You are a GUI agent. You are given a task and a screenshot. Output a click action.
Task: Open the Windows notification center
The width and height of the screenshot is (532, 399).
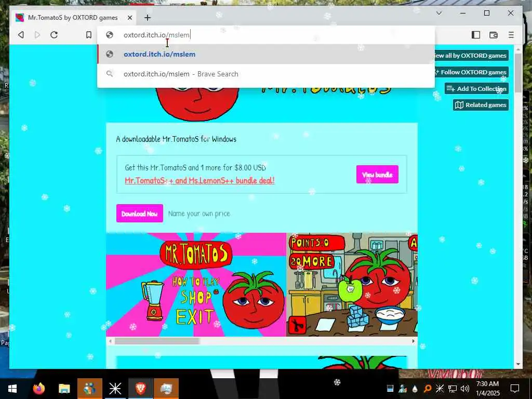[x=515, y=389]
